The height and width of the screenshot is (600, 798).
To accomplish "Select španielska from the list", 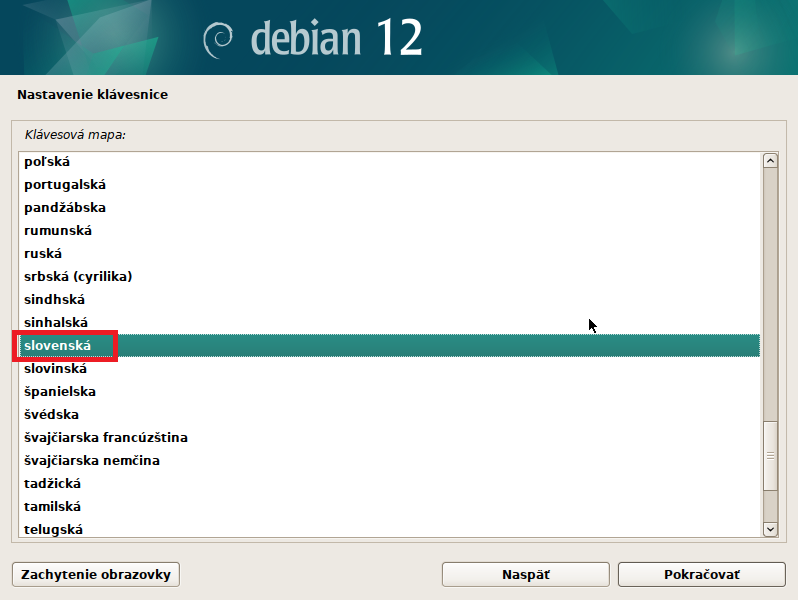I will (60, 392).
